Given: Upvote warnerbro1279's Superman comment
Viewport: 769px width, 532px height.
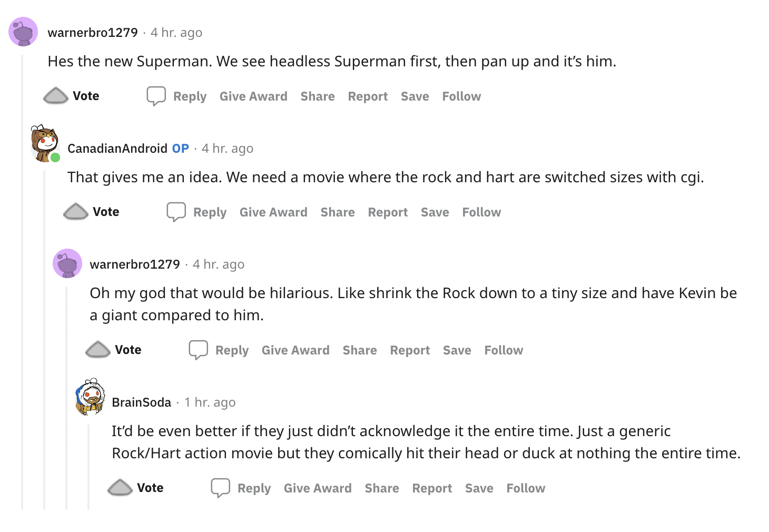Looking at the screenshot, I should [56, 95].
